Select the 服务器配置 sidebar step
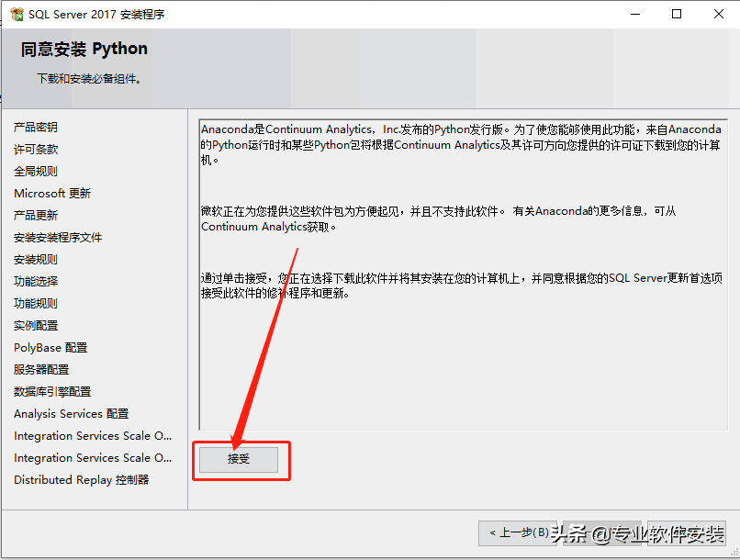Viewport: 740px width, 560px height. coord(41,369)
